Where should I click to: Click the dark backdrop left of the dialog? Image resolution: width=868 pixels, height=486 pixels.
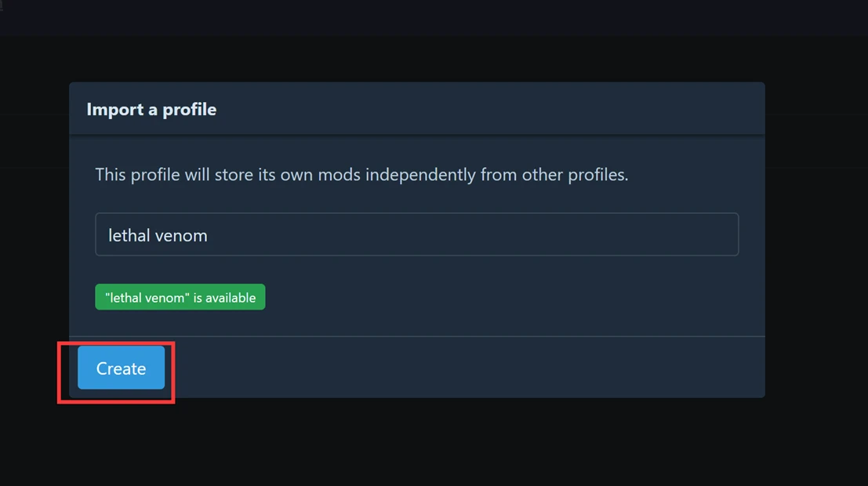tap(33, 235)
